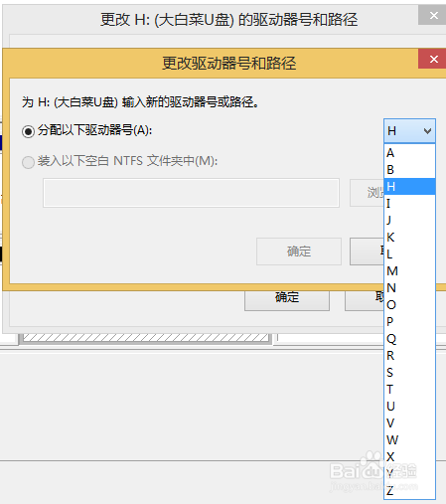Close the 更改驱动器号和路径 dialog with red X
Image resolution: width=446 pixels, height=504 pixels.
click(433, 59)
